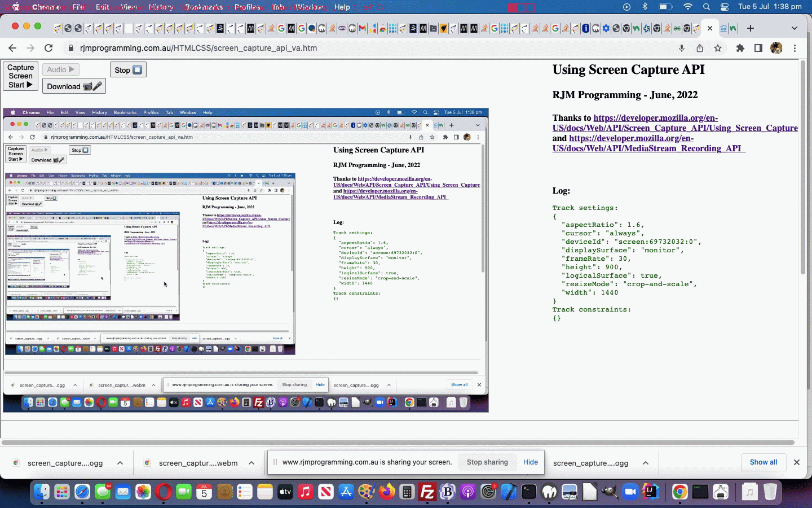The height and width of the screenshot is (508, 812).
Task: Go back using the navigation arrow
Action: coord(12,48)
